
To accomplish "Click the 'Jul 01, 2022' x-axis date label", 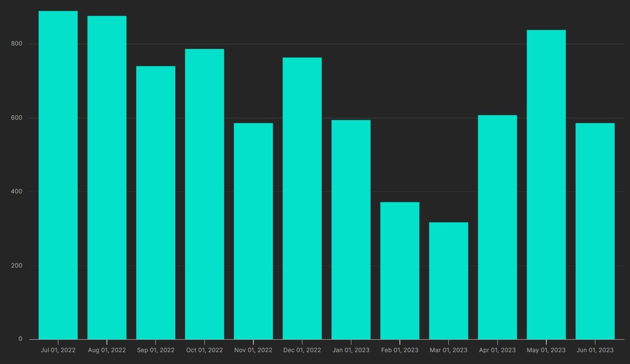I will tap(58, 350).
